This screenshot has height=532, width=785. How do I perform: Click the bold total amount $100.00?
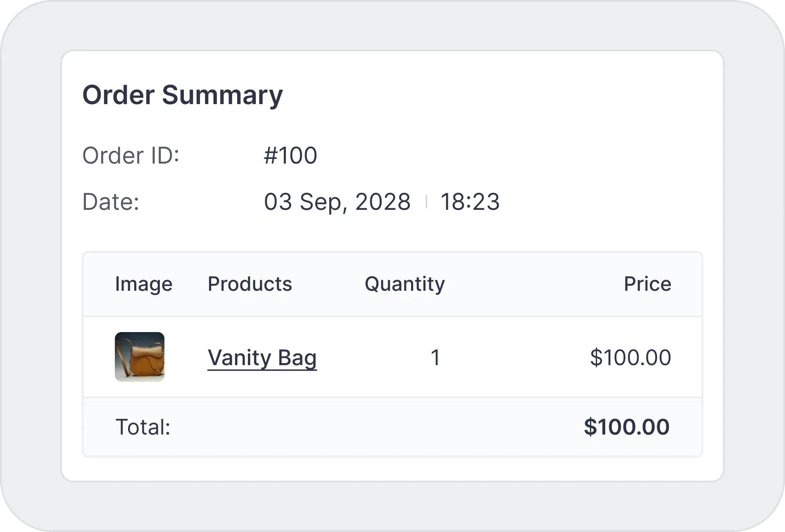point(626,427)
